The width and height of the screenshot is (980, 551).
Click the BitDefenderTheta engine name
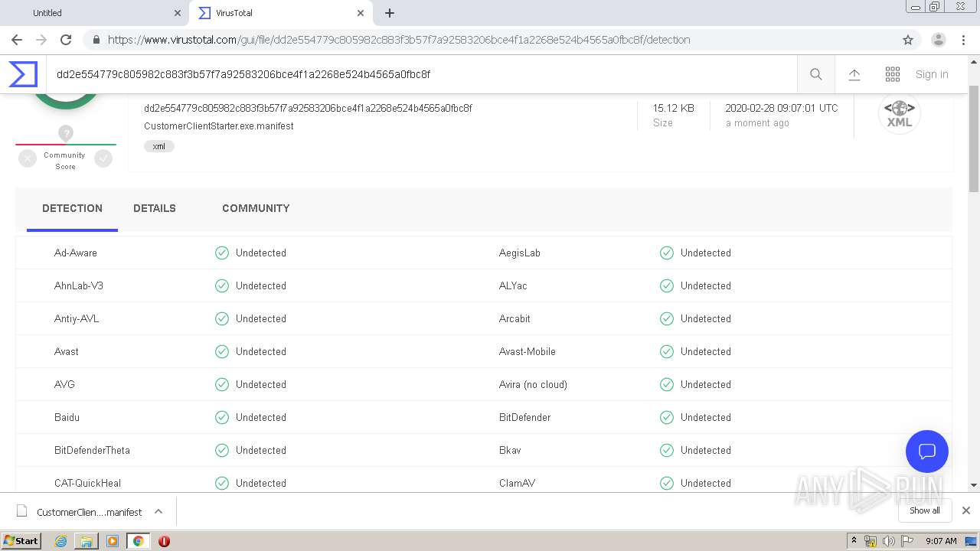[92, 450]
